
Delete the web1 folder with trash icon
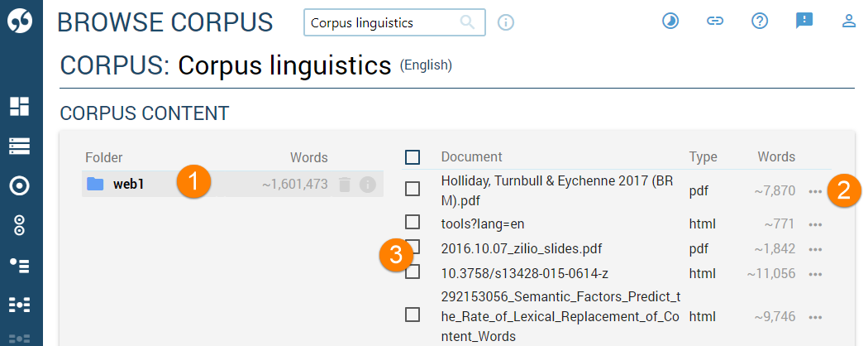[345, 184]
